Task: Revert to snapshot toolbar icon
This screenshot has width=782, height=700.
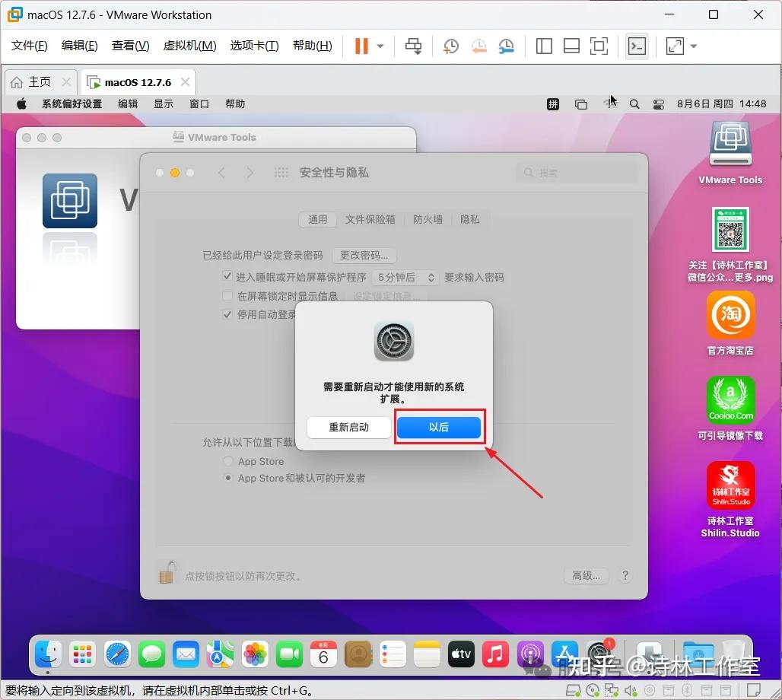Action: (478, 46)
